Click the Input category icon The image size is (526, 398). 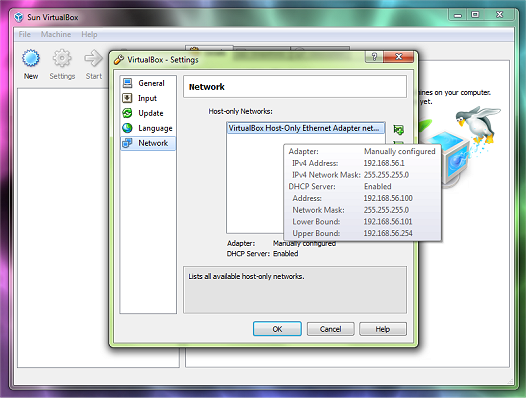127,98
